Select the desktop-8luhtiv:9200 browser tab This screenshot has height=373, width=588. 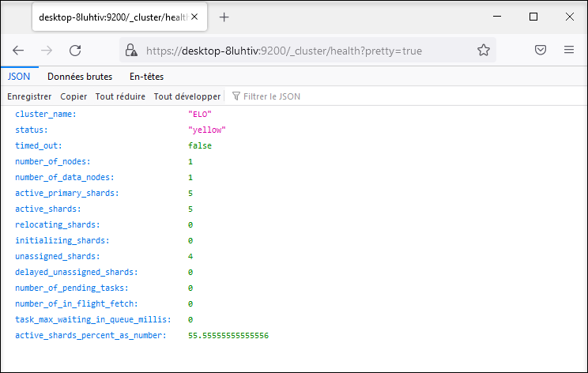point(119,17)
